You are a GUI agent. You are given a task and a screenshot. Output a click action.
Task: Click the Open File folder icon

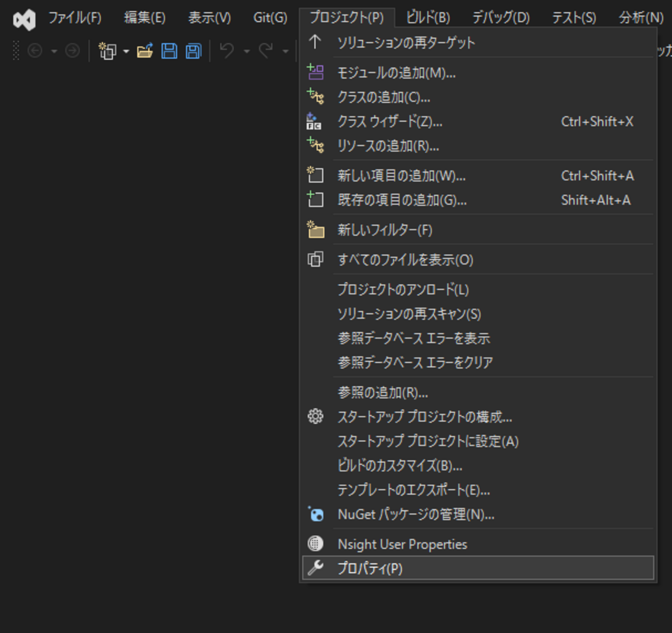click(x=145, y=51)
